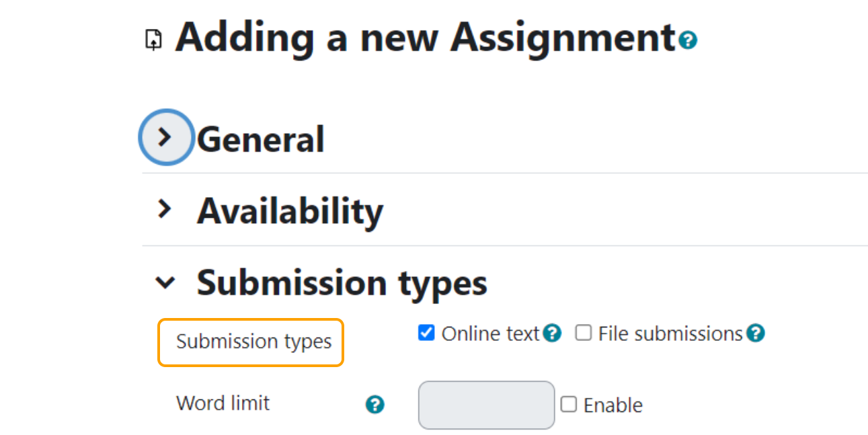This screenshot has height=435, width=868.
Task: Click inside the Word limit input field
Action: 486,405
